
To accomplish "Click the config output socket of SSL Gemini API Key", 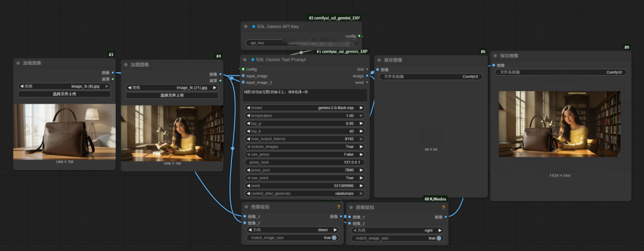I will pyautogui.click(x=360, y=36).
